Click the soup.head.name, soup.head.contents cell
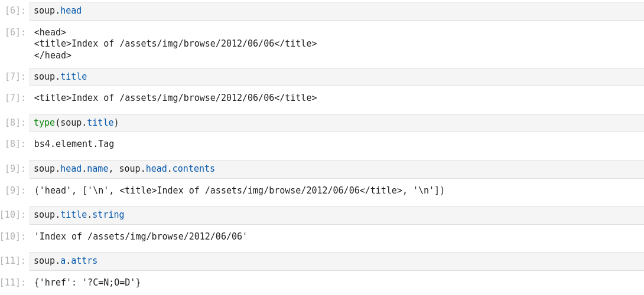 [x=337, y=169]
